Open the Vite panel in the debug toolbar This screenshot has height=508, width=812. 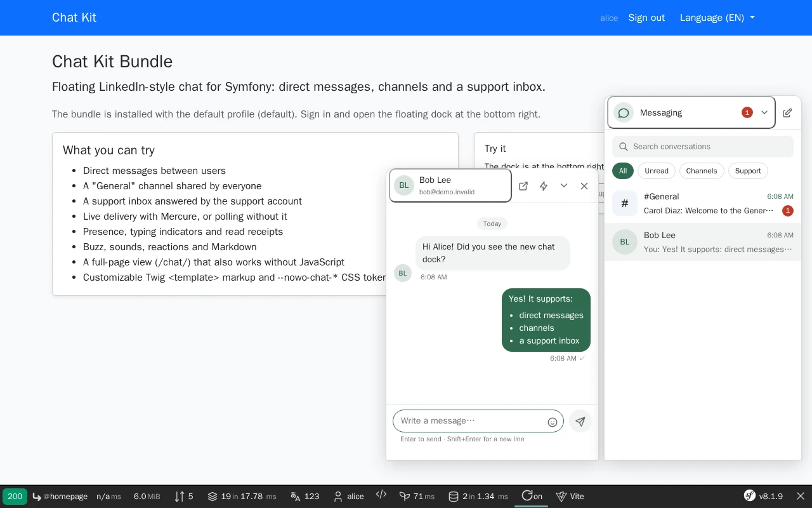coord(570,497)
